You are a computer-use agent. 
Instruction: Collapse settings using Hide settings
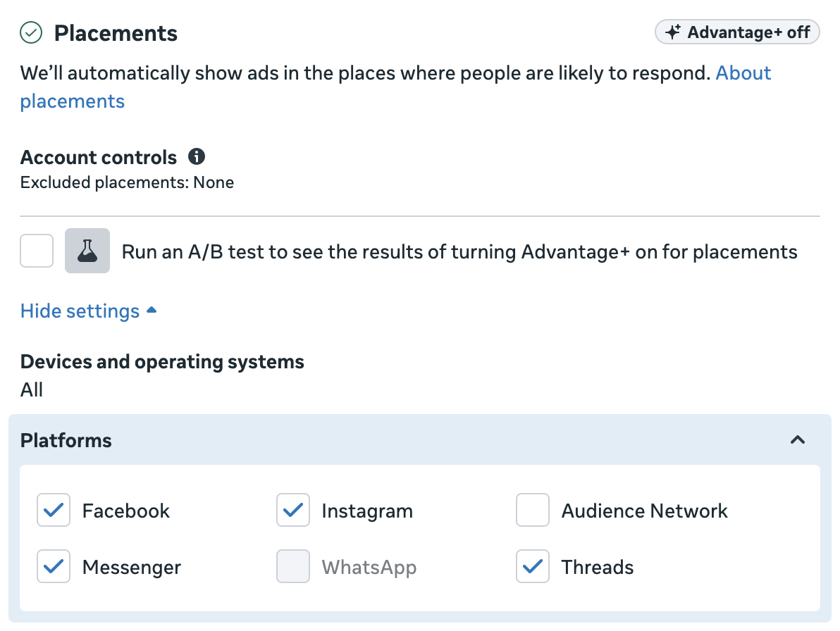(80, 311)
